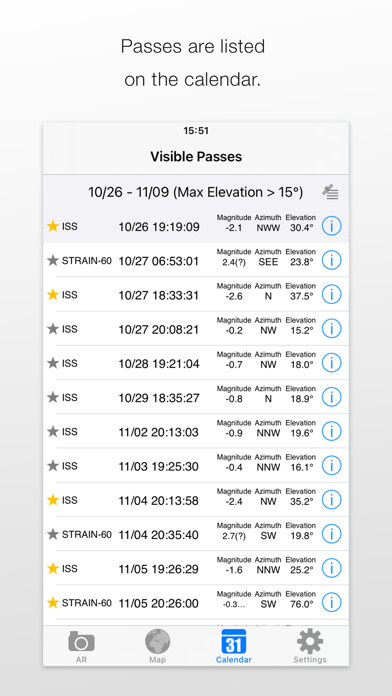Open the Map tab
This screenshot has width=392, height=696.
click(x=158, y=646)
